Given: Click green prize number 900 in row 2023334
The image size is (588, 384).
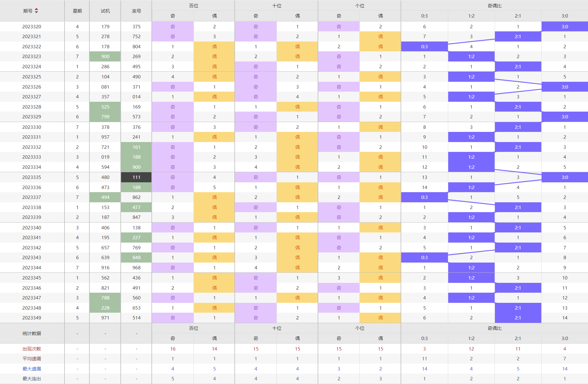Looking at the screenshot, I should [x=136, y=167].
